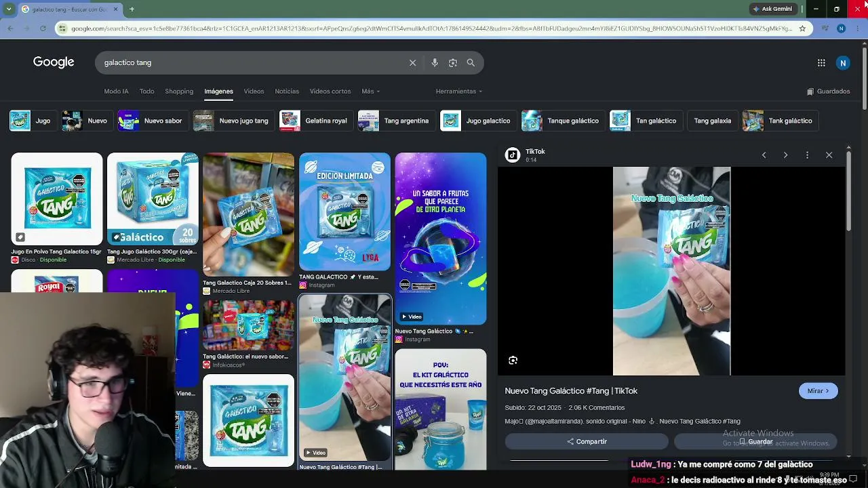Screen dimensions: 868x488
Task: Search inside the preview image with Lens
Action: coord(513,361)
